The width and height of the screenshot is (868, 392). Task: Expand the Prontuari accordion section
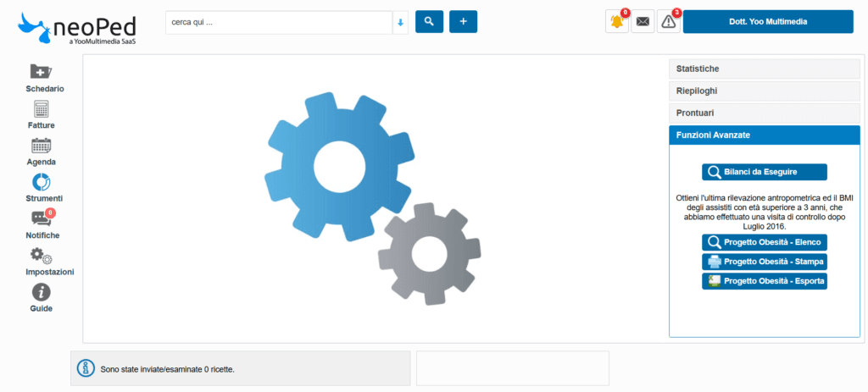[x=764, y=113]
